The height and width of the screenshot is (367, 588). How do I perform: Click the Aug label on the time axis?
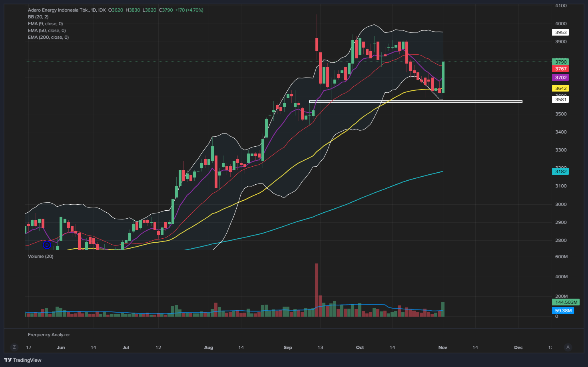tap(208, 347)
